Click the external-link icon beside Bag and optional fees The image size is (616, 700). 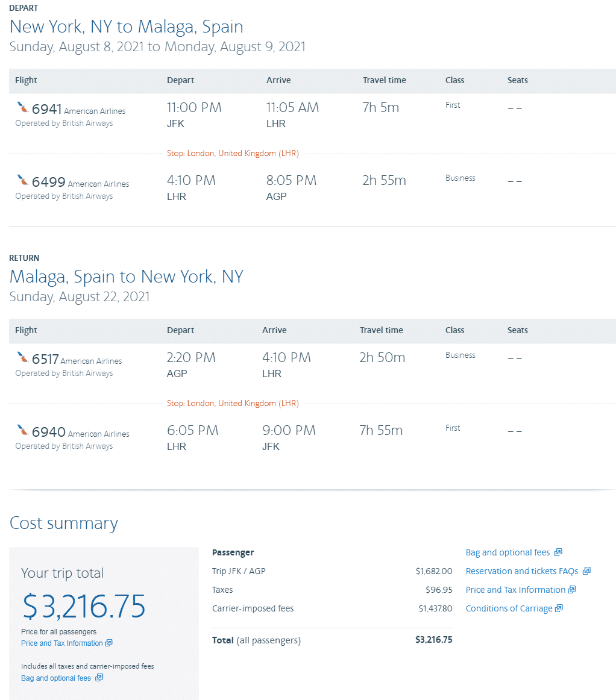(558, 552)
